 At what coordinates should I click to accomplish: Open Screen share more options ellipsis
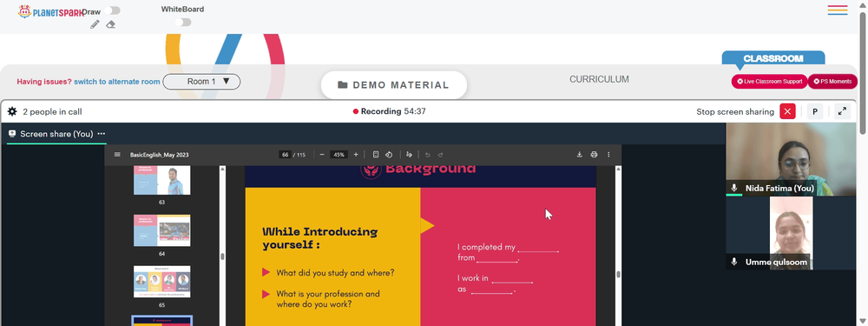tap(102, 134)
